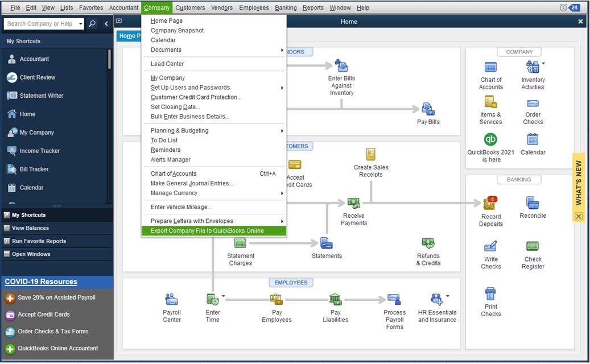Open Payroll Center icon
Viewport: 590px width, 364px height.
(x=172, y=300)
